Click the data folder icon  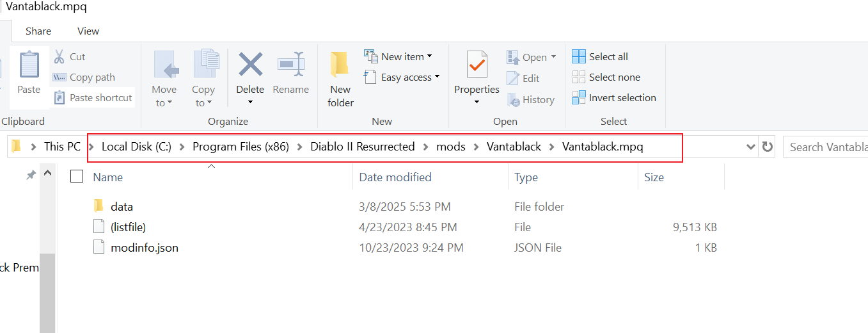[99, 206]
